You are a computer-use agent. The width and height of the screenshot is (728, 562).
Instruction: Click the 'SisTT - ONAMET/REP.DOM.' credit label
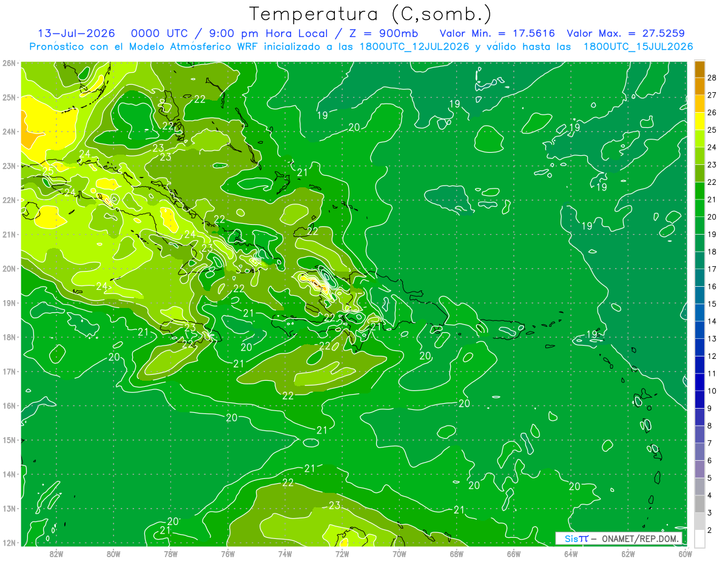click(x=621, y=538)
